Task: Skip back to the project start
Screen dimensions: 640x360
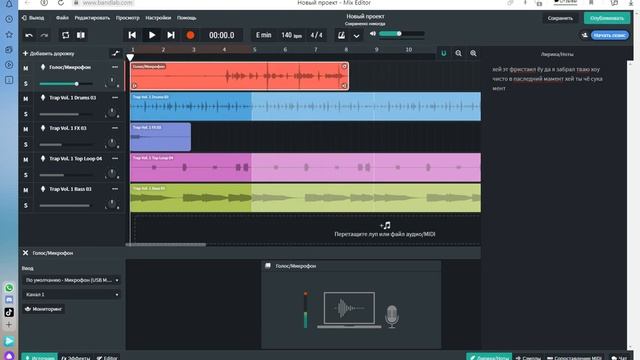Action: [x=132, y=35]
